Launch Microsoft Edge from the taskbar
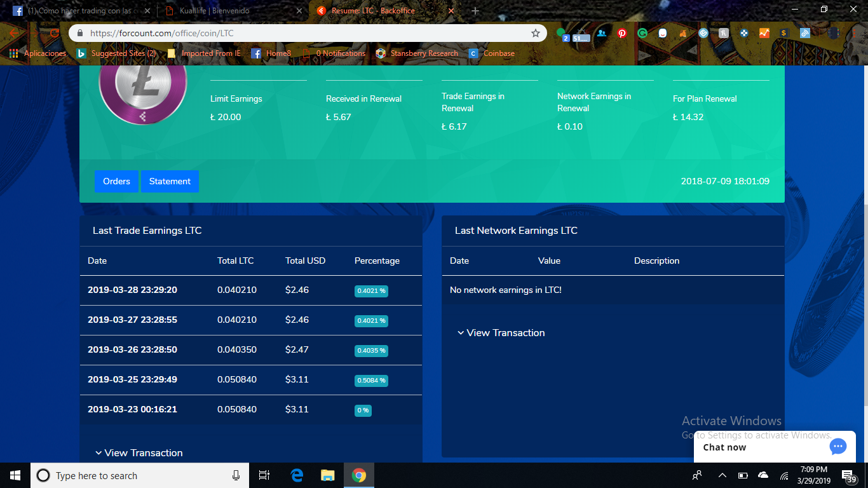This screenshot has height=488, width=868. click(297, 475)
